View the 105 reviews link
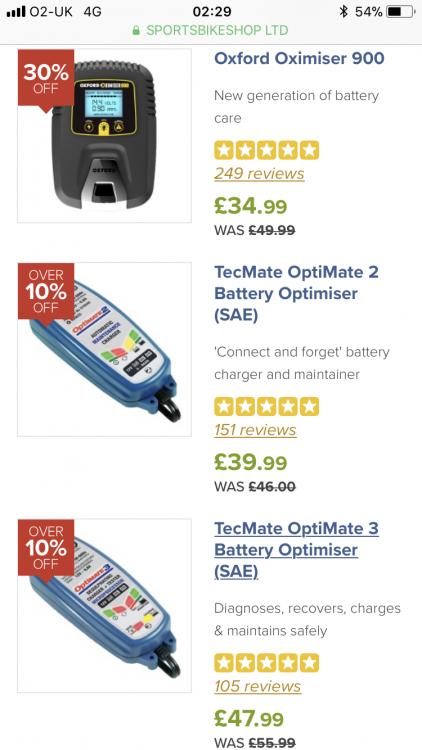This screenshot has width=422, height=750. [x=257, y=686]
